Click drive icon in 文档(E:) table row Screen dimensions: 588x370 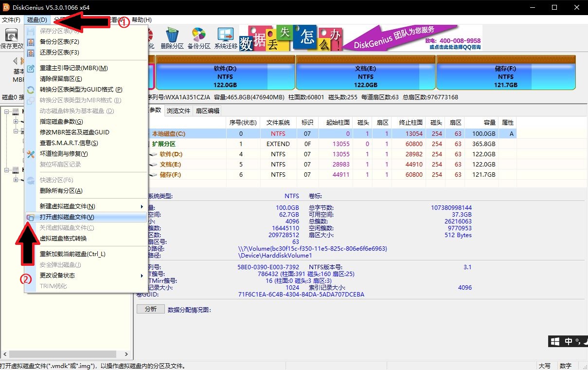153,165
